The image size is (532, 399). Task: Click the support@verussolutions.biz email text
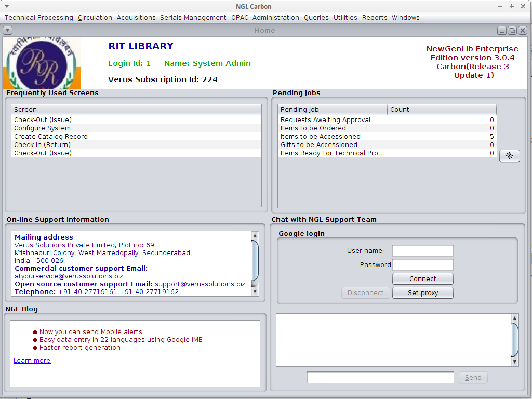click(x=200, y=284)
